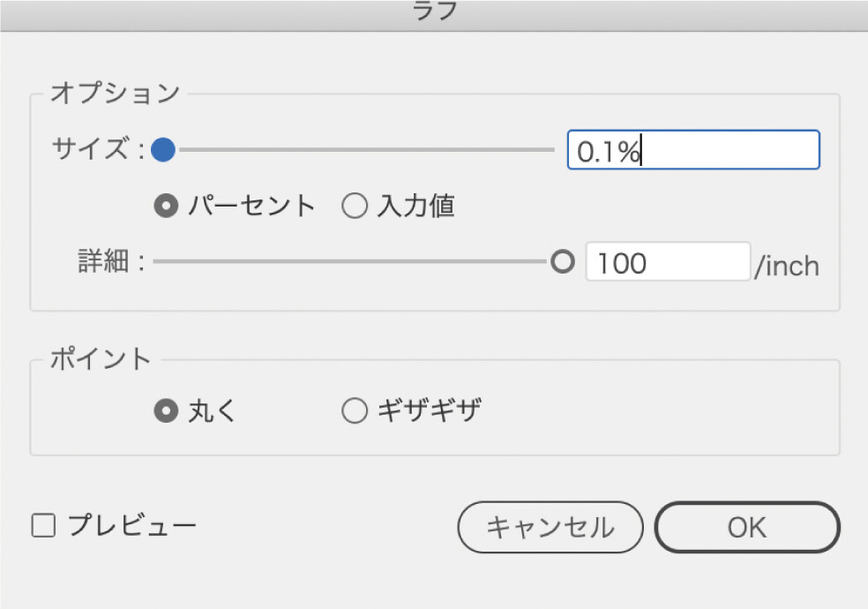Click the blue サイズ slider handle
Viewport: 868px width, 609px height.
[x=163, y=150]
